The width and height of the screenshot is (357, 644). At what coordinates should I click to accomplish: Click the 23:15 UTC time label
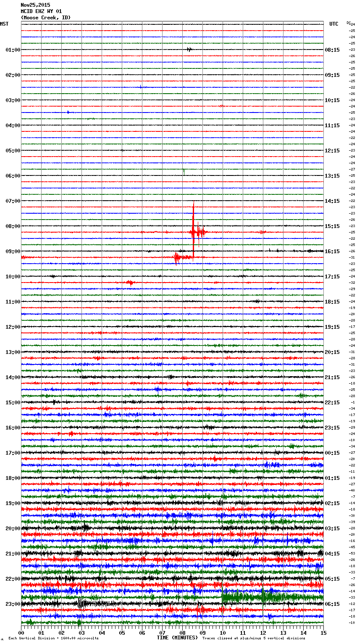coord(332,428)
